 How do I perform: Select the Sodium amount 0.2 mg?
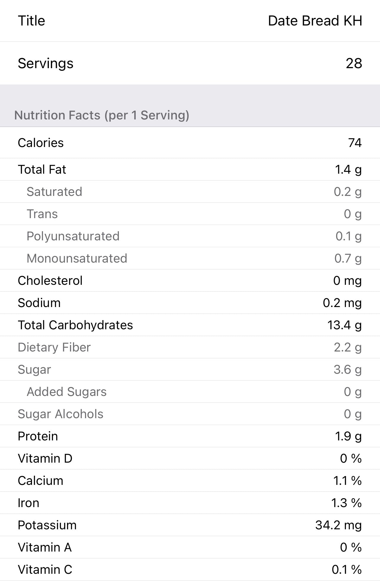point(342,303)
